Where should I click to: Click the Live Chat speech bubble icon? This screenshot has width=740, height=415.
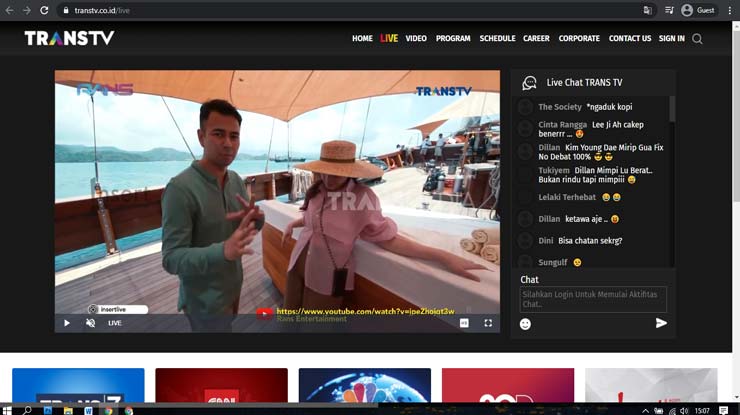[529, 83]
